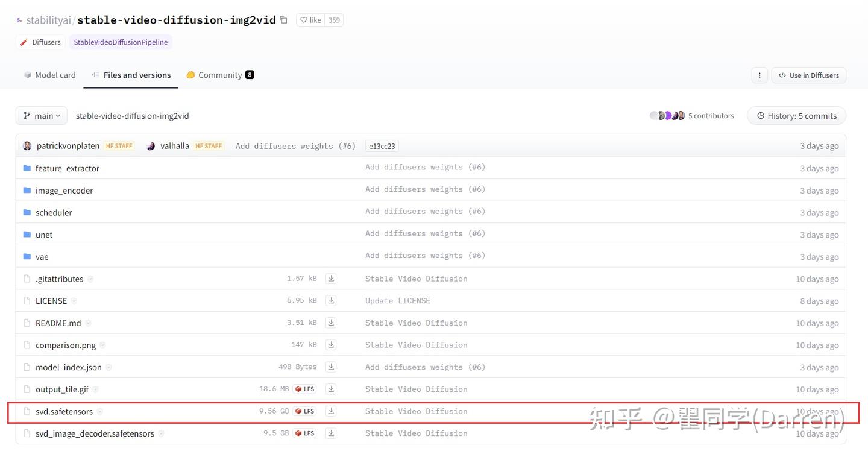Click the LFS badge for svd_image_decoder.safetensors
Screen dimensions: 868x457
point(305,433)
